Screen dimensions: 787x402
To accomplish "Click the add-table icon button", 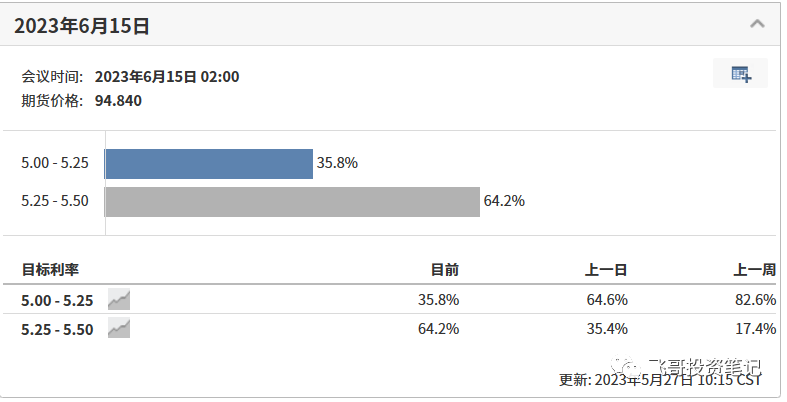I will [x=740, y=73].
